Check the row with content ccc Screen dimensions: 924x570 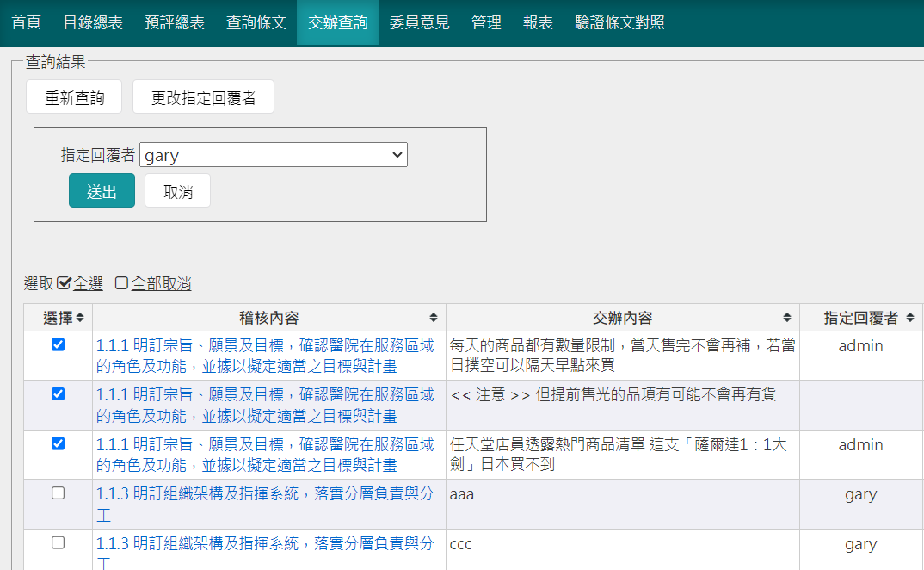[58, 542]
